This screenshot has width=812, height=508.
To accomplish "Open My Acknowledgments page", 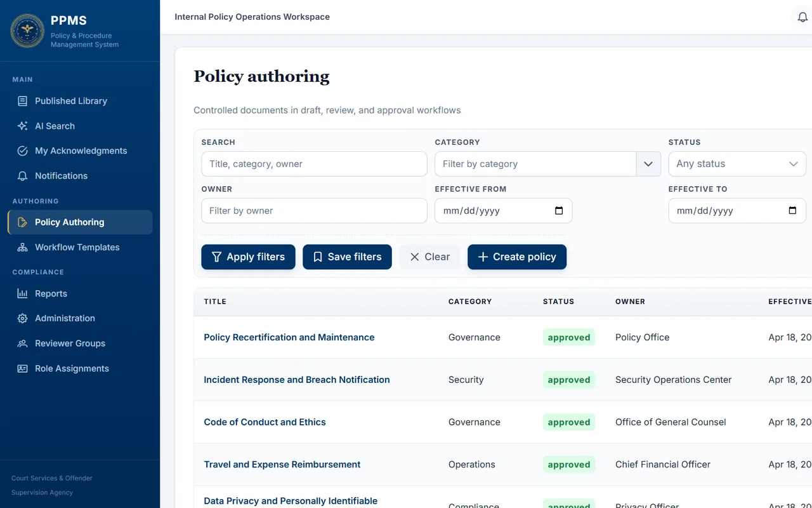I will click(80, 150).
